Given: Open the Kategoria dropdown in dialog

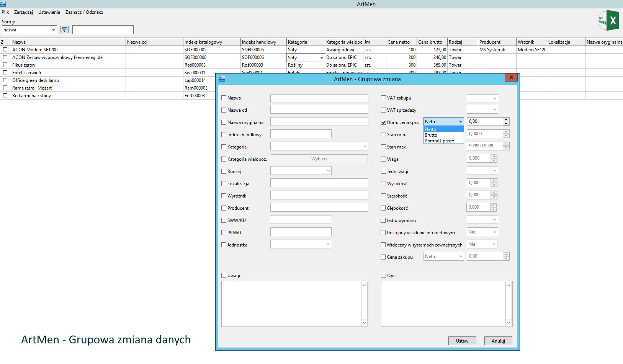Looking at the screenshot, I should [319, 146].
